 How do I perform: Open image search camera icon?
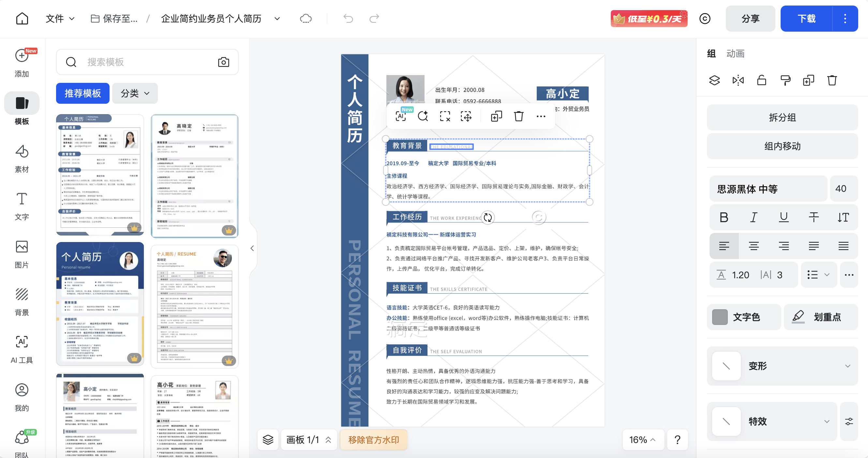point(223,62)
